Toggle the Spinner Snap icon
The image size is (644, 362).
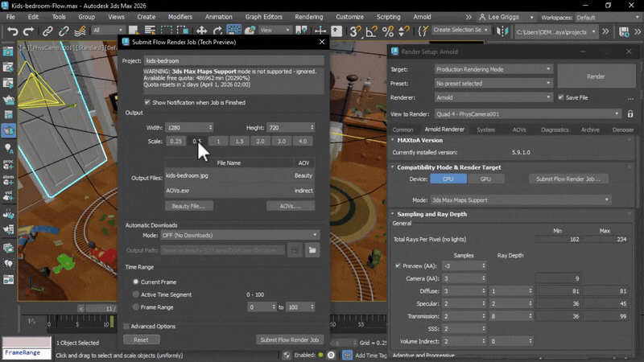coord(404,31)
